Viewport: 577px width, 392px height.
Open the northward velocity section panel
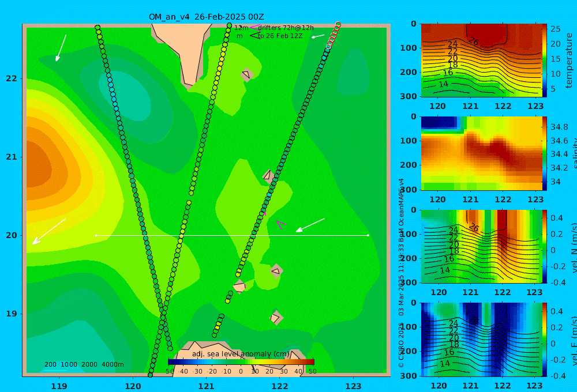[x=482, y=246]
